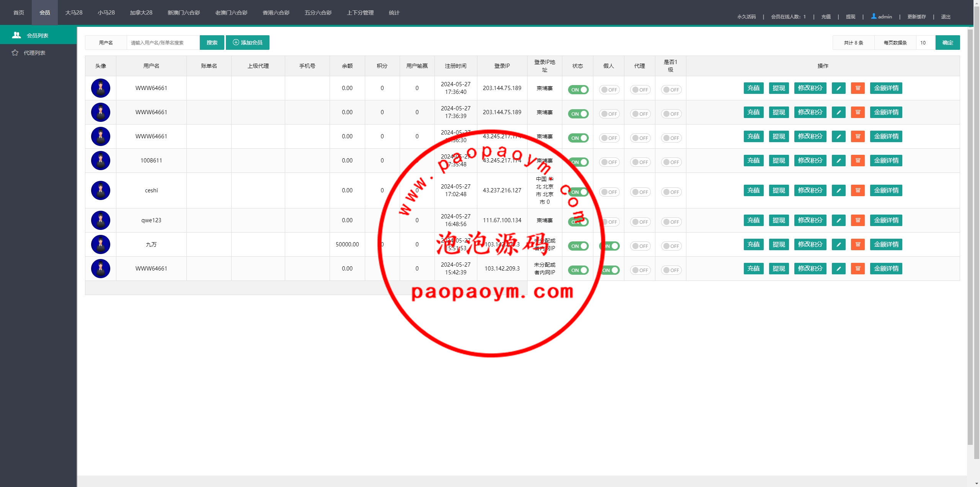Toggle 状态 switch for WWW64661 registered 17:36:40
This screenshot has width=980, height=487.
click(x=578, y=90)
